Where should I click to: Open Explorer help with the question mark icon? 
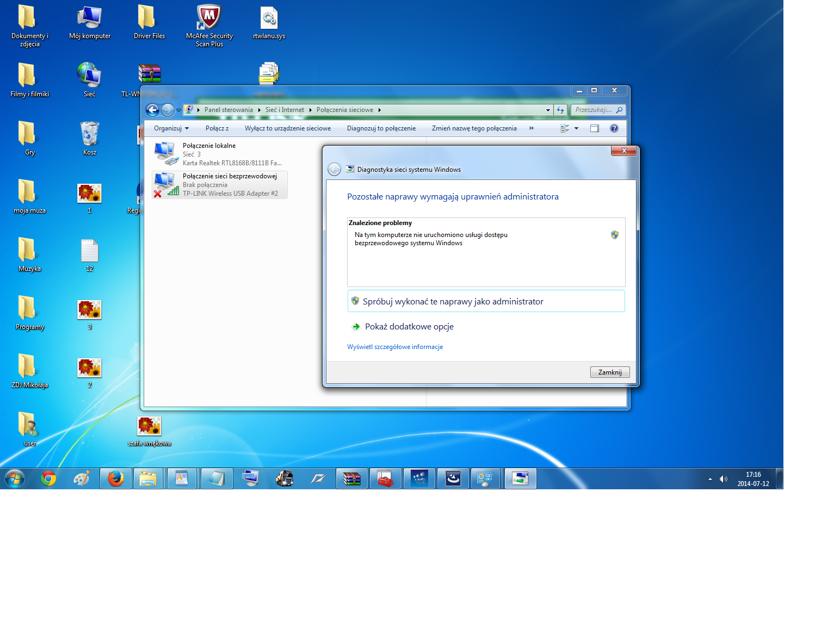(x=614, y=128)
